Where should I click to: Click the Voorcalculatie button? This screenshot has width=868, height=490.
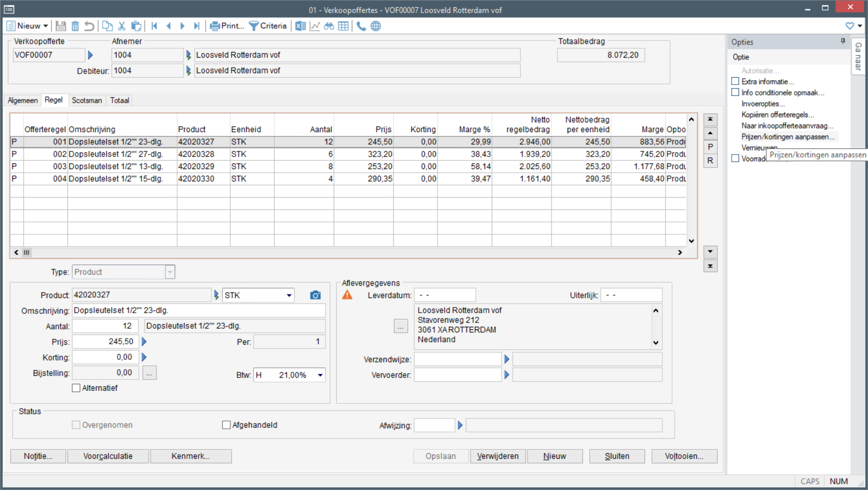click(108, 456)
